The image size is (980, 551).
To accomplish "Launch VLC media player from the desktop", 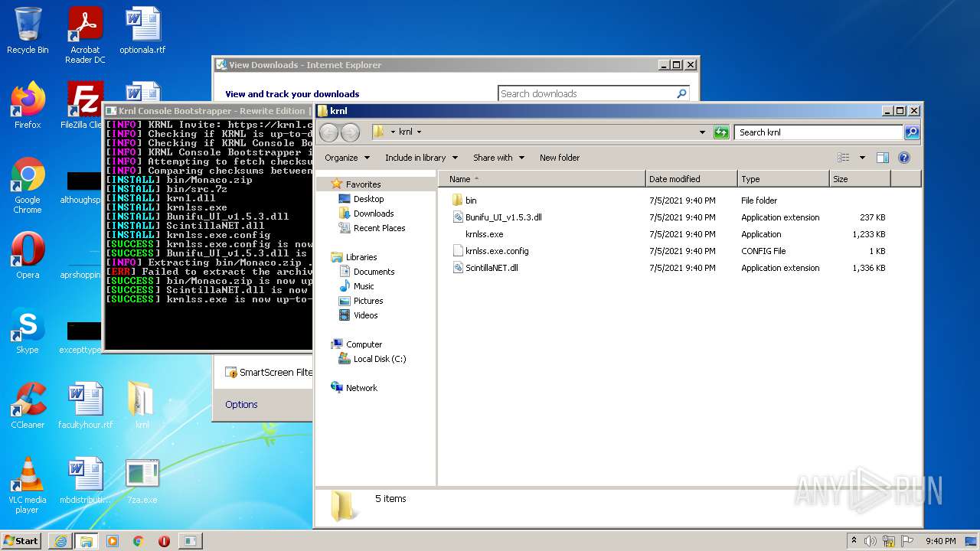I will tap(28, 485).
